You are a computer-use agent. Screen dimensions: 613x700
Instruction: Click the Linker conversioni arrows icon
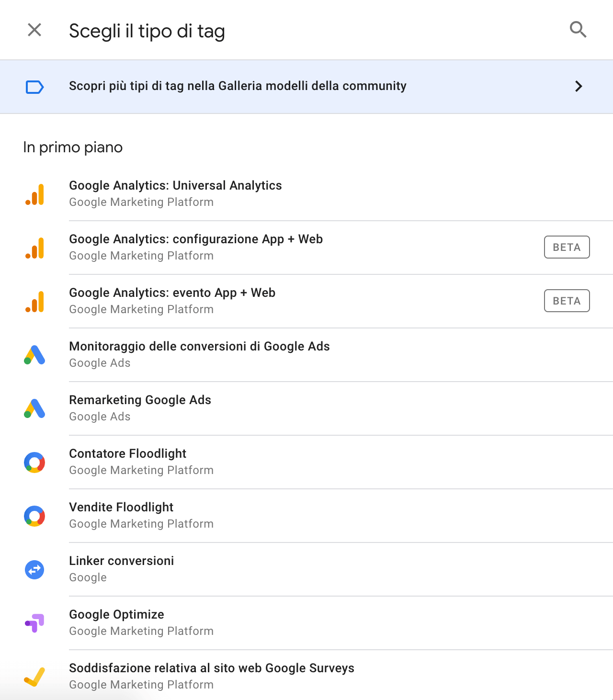34,570
